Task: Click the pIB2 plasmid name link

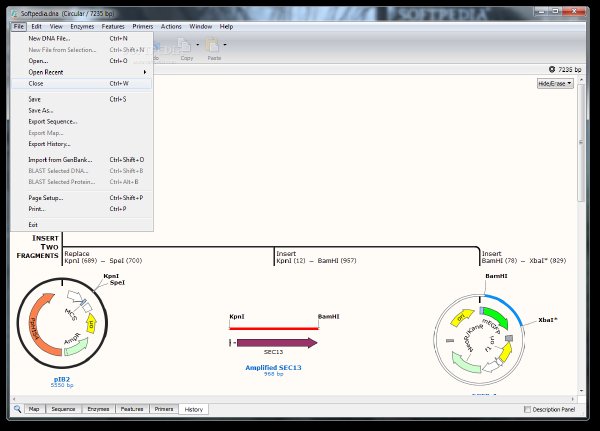Action: [x=62, y=379]
